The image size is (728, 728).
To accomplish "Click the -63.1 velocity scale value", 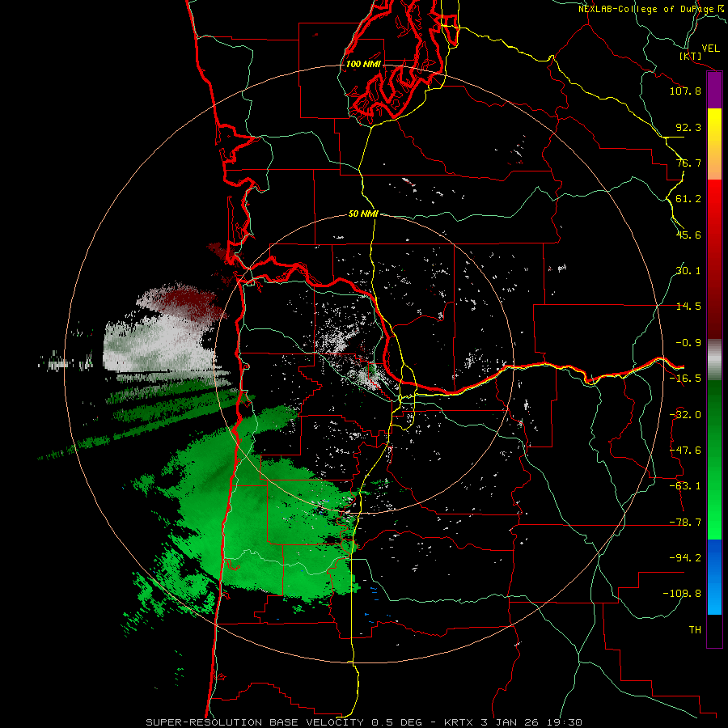I will coord(685,486).
